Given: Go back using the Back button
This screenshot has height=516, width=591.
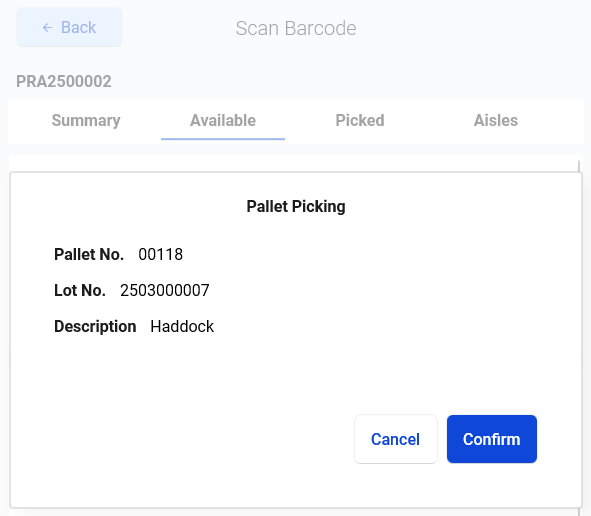Looking at the screenshot, I should coord(69,27).
